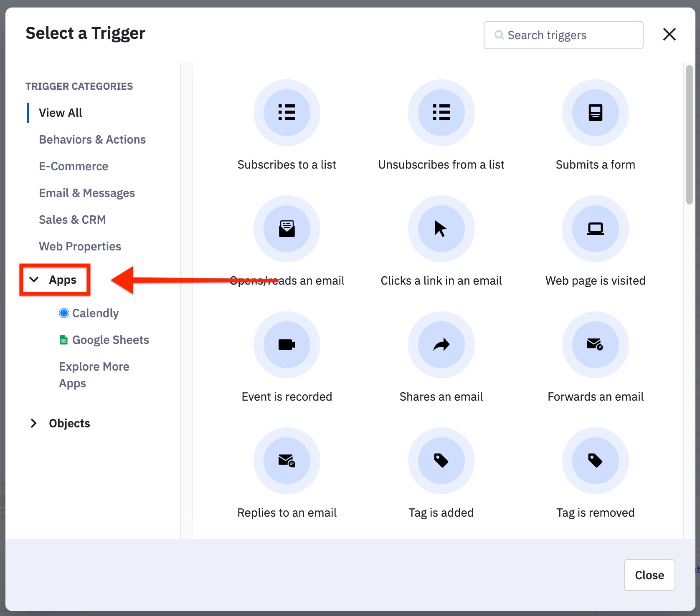Pick the Tag is added trigger icon
The height and width of the screenshot is (616, 700).
pos(441,461)
